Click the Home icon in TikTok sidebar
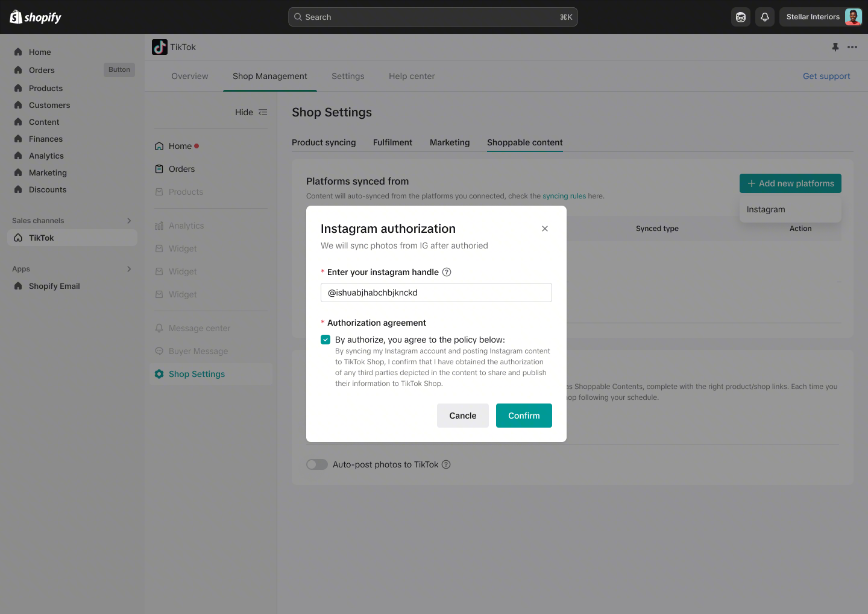This screenshot has height=614, width=868. (x=159, y=146)
